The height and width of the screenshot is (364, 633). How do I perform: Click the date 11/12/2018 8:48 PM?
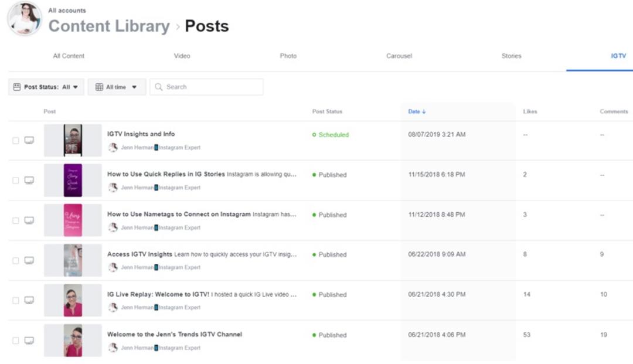tap(437, 215)
